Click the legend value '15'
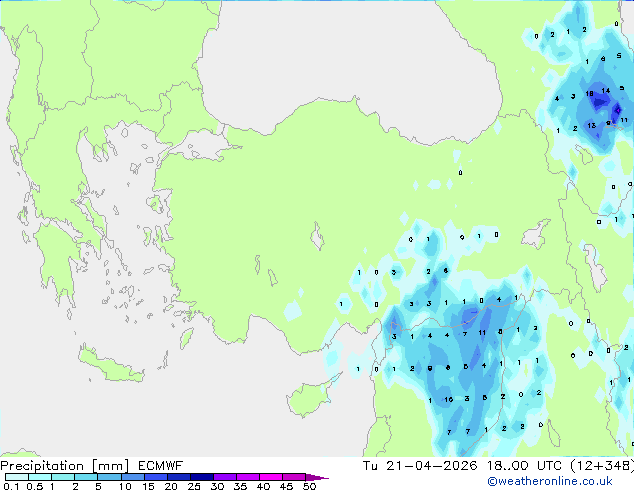The width and height of the screenshot is (634, 490). tap(148, 486)
